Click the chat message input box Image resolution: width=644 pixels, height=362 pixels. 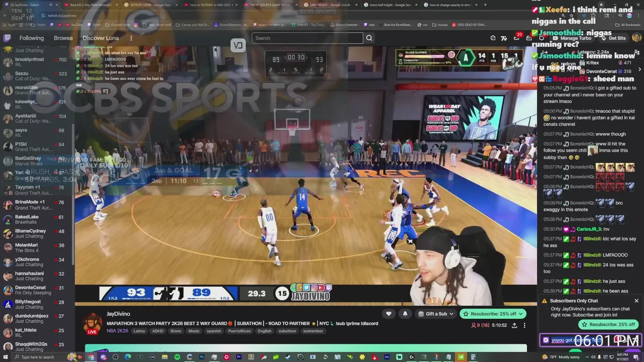pos(591,340)
